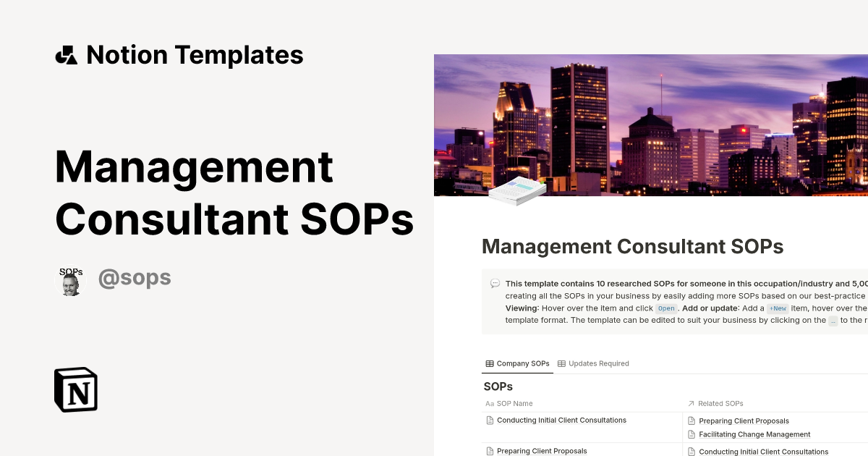Click the SOPs book emoji page icon
The image size is (868, 456).
pyautogui.click(x=516, y=190)
